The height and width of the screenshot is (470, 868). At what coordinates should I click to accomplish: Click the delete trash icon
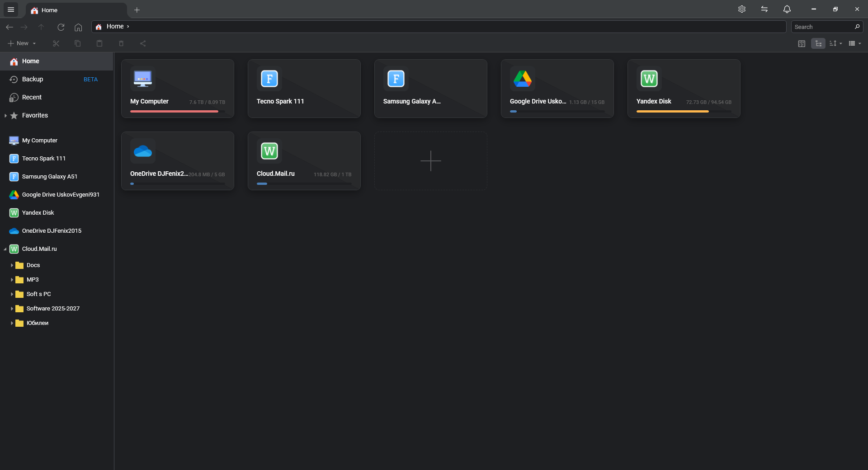tap(121, 43)
